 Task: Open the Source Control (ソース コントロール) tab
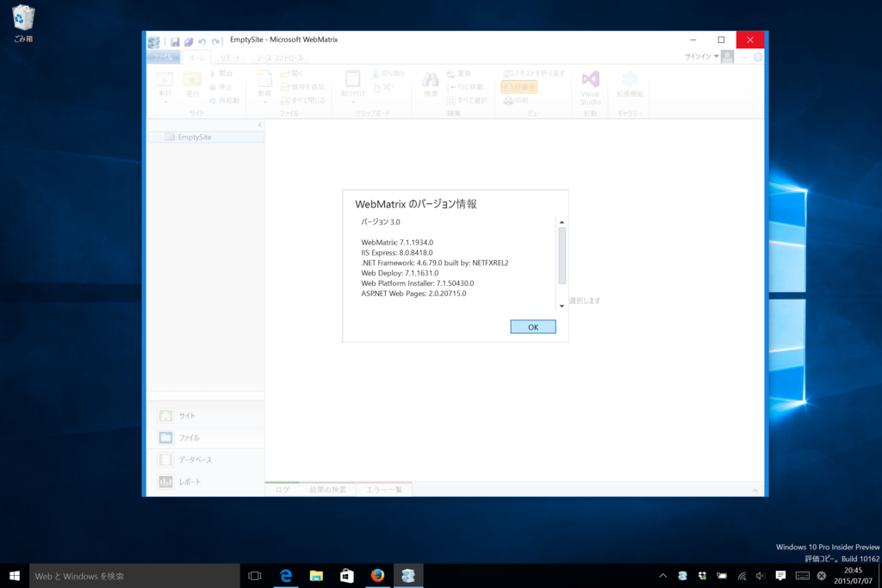(280, 58)
